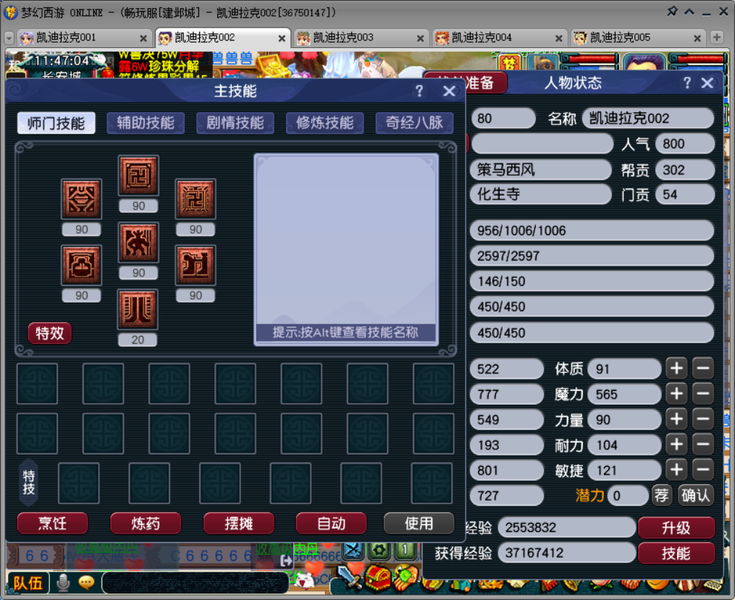Screen dimensions: 735x600
Task: Open the red treasure chest icon
Action: coord(377,578)
